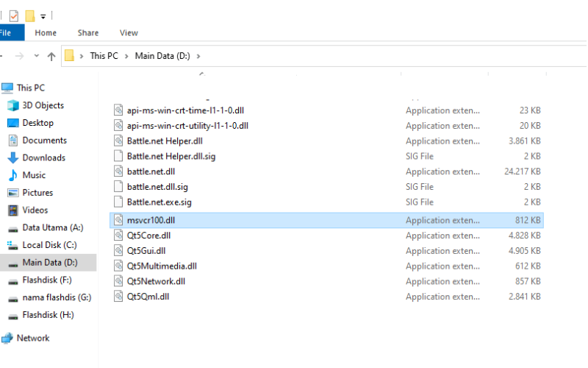Click This PC in the address bar breadcrumb

point(104,56)
